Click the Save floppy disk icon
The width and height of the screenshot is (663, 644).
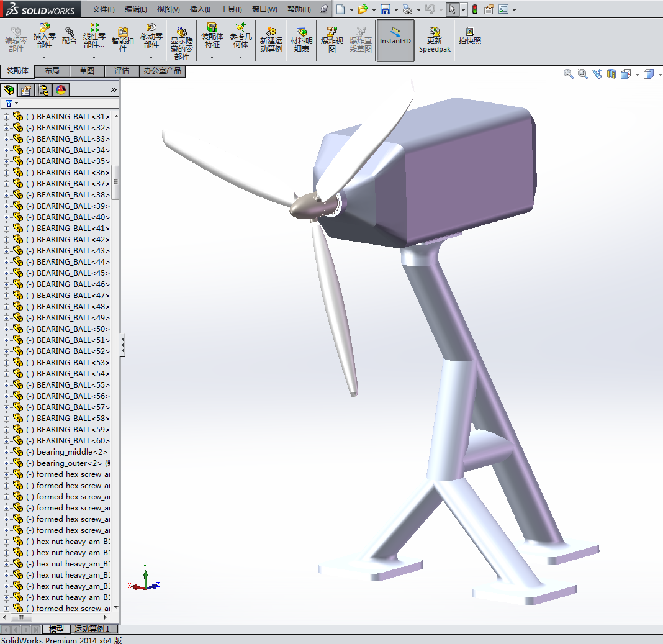[386, 9]
